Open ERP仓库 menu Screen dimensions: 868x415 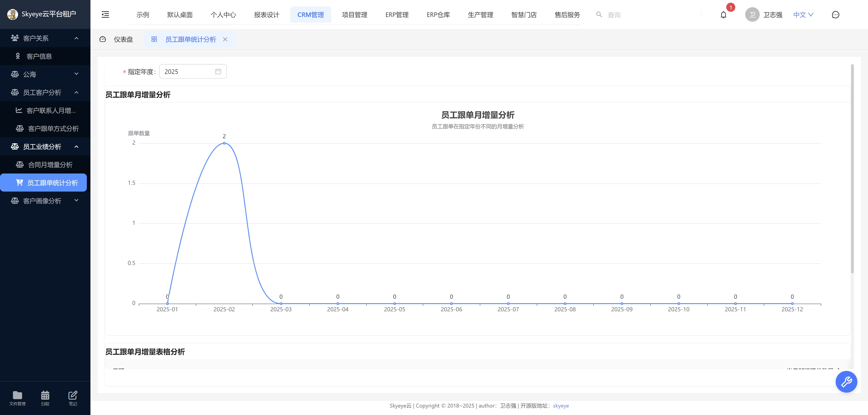pos(438,15)
